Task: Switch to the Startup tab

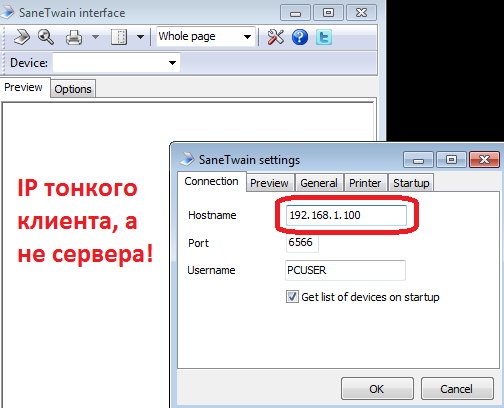Action: (x=411, y=183)
